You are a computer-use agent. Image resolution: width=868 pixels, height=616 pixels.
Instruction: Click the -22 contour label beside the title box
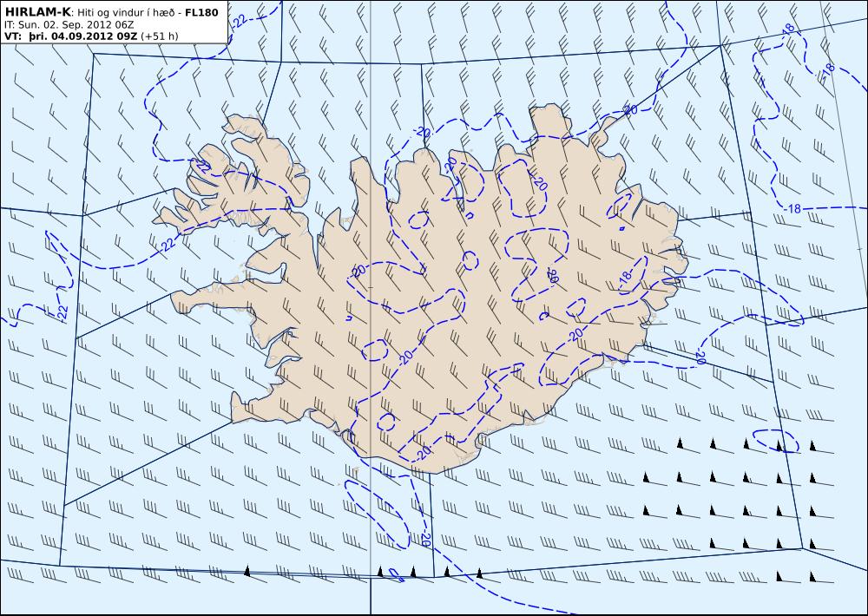click(239, 21)
